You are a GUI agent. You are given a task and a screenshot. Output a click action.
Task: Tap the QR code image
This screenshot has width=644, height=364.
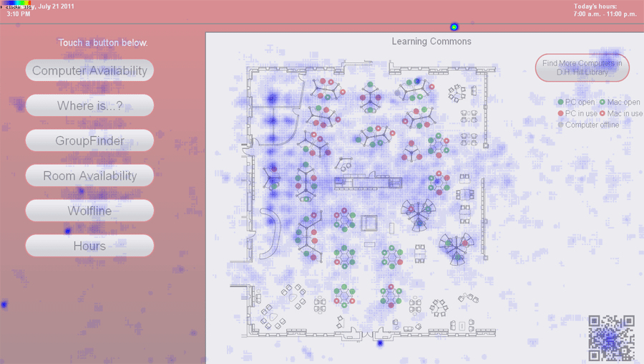[612, 337]
